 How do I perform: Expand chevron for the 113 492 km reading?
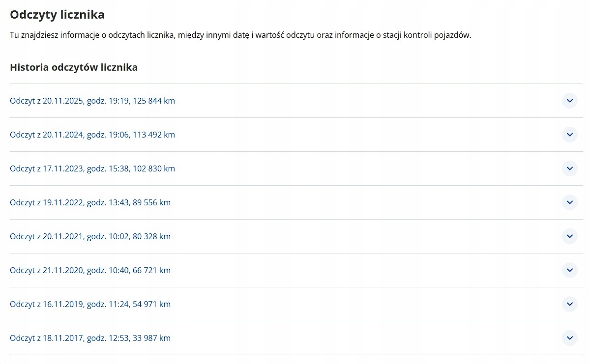569,135
